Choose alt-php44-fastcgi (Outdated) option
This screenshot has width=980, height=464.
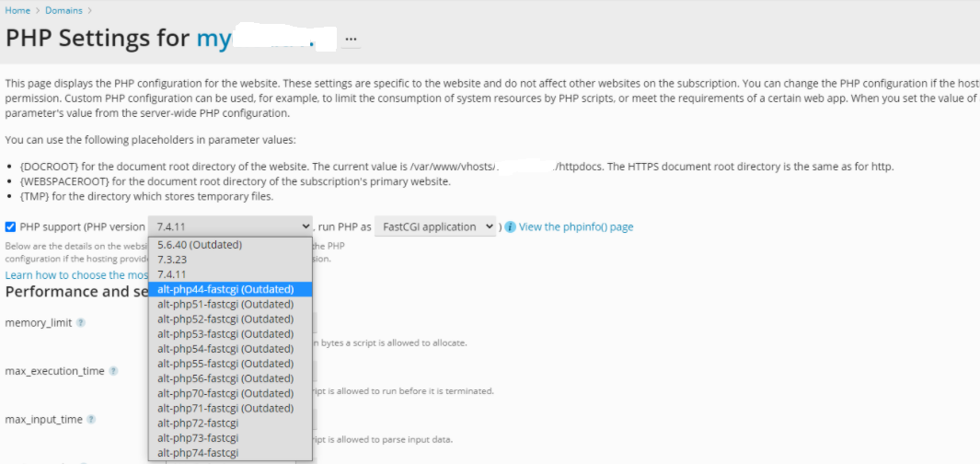click(x=230, y=289)
